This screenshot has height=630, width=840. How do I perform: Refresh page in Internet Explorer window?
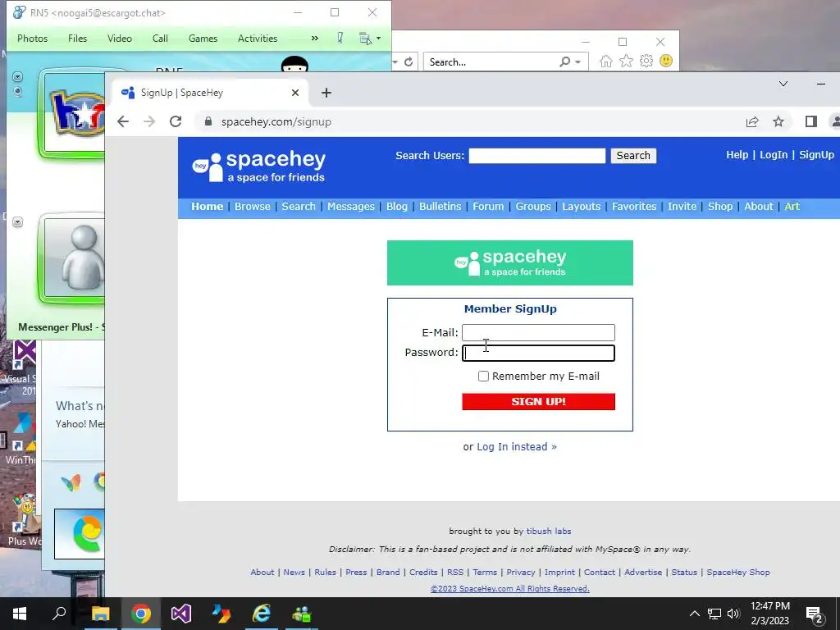[x=409, y=62]
